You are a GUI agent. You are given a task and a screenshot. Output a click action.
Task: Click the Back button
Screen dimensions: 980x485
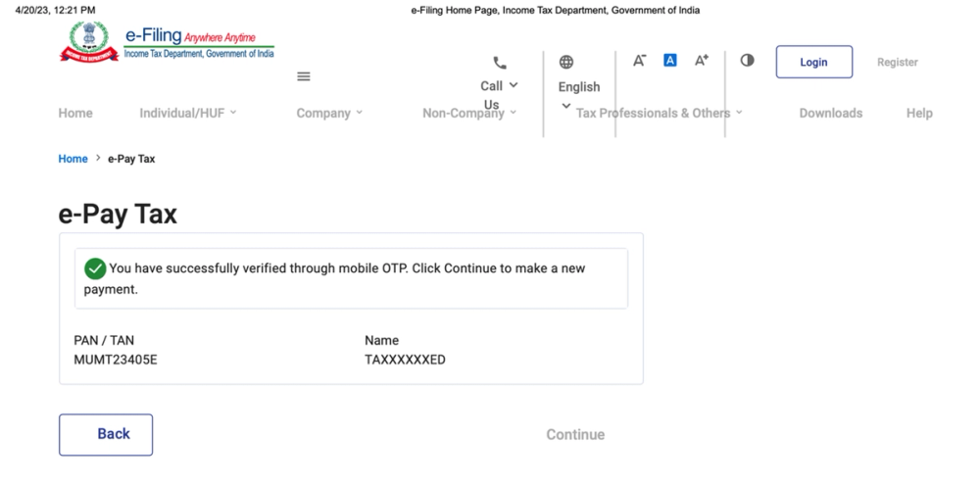106,434
